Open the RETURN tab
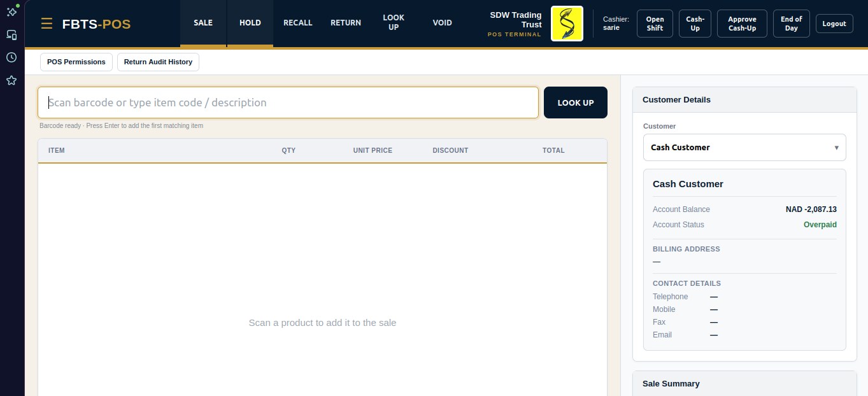This screenshot has height=396, width=868. tap(346, 23)
